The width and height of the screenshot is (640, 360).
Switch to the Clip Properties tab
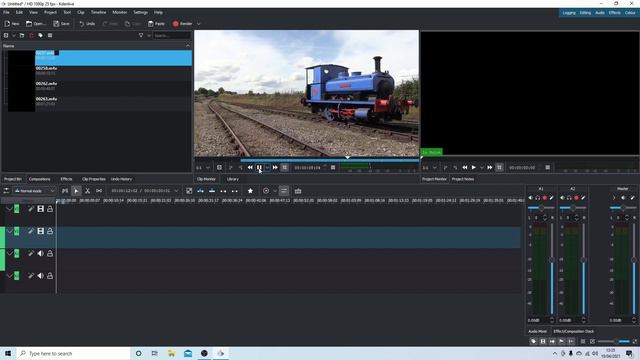[93, 179]
